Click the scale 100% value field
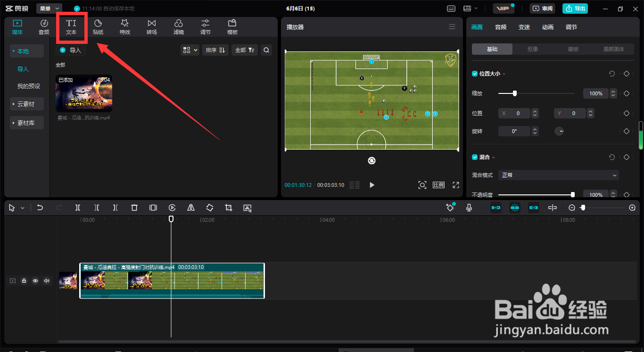Viewport: 644px width, 352px height. coord(596,93)
